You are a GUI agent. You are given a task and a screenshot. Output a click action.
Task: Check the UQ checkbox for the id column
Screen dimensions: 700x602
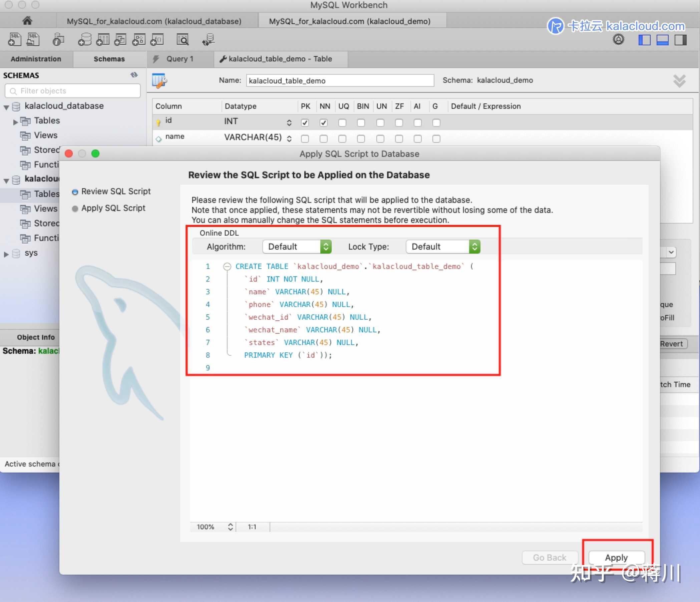click(x=342, y=122)
